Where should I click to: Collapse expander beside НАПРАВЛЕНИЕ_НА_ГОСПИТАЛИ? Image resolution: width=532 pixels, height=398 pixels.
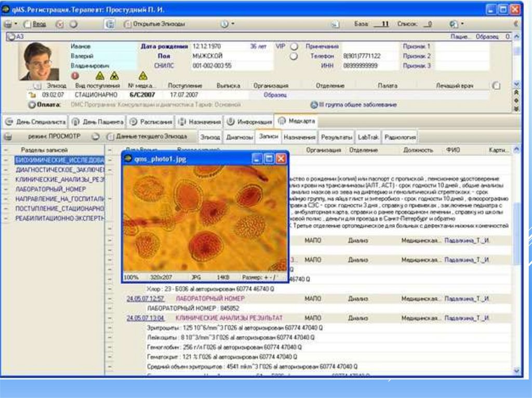coord(6,199)
